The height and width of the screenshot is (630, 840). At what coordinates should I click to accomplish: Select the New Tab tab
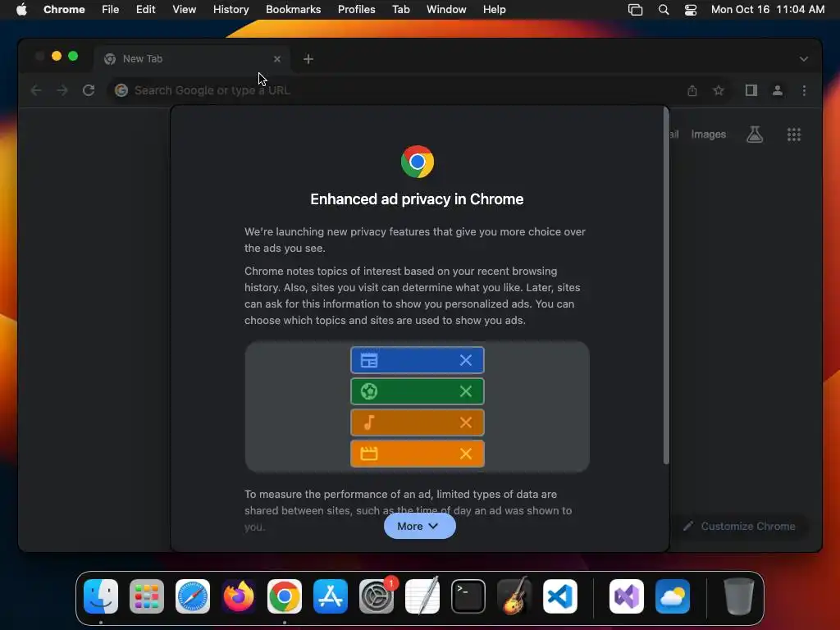(x=192, y=59)
